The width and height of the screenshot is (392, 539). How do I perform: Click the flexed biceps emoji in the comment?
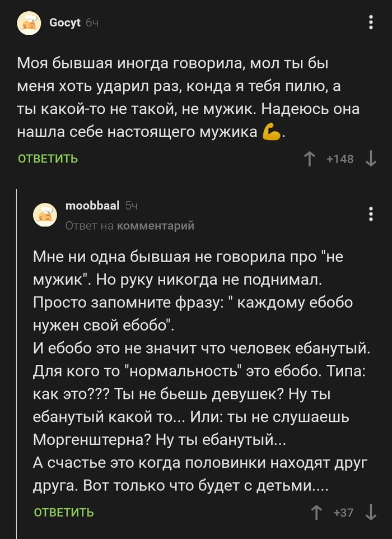(270, 132)
